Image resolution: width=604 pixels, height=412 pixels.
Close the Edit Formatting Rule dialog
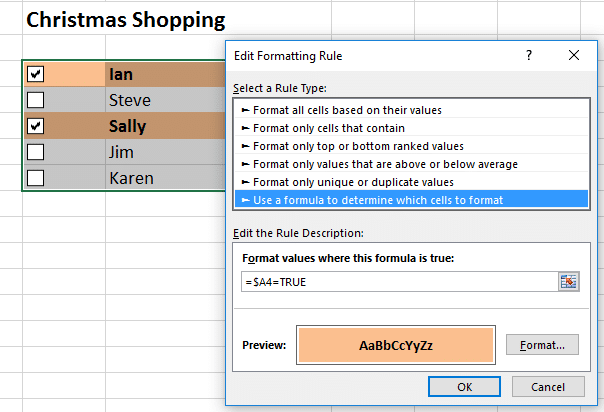point(575,56)
